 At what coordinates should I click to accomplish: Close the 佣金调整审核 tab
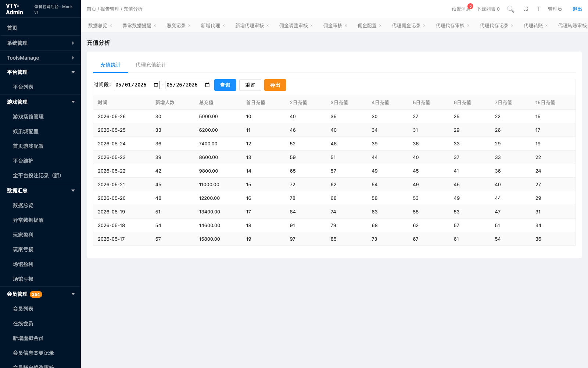click(311, 26)
